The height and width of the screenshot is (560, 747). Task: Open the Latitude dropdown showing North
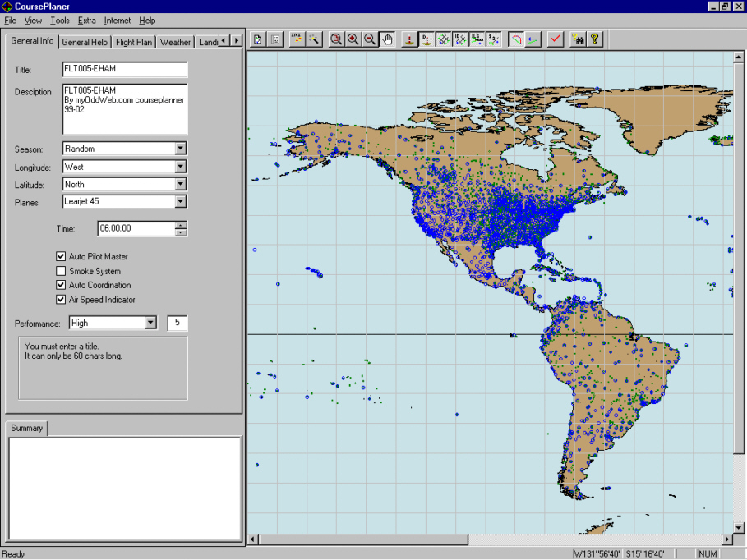click(180, 184)
